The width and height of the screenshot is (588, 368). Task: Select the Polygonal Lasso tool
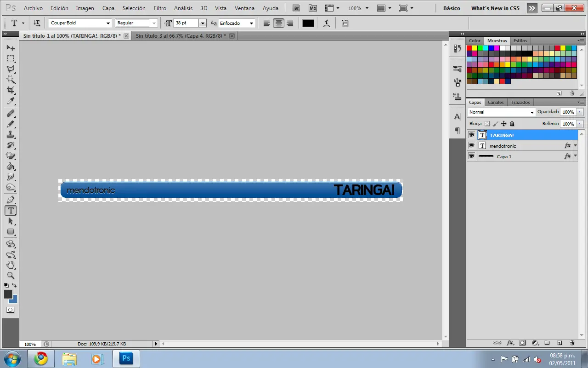[x=11, y=69]
